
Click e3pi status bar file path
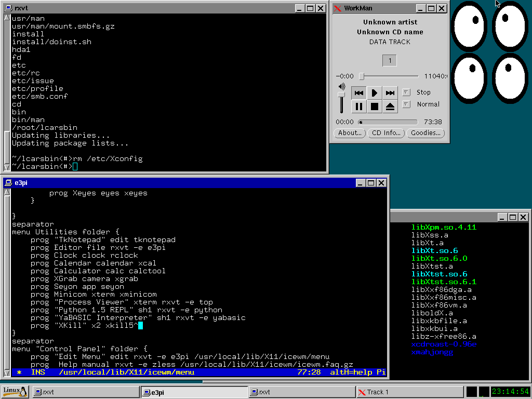[127, 372]
